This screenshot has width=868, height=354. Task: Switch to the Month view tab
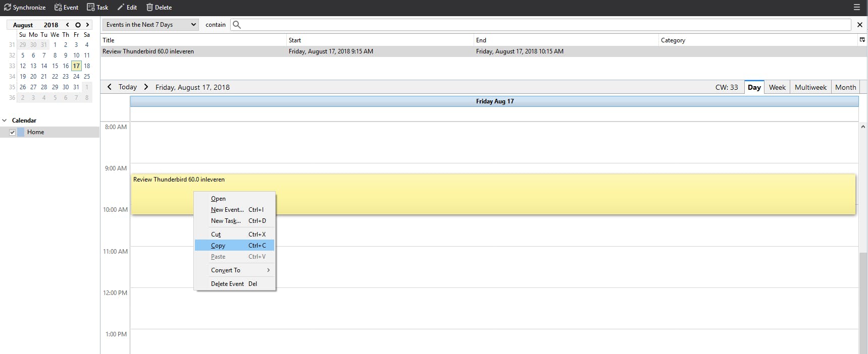845,87
